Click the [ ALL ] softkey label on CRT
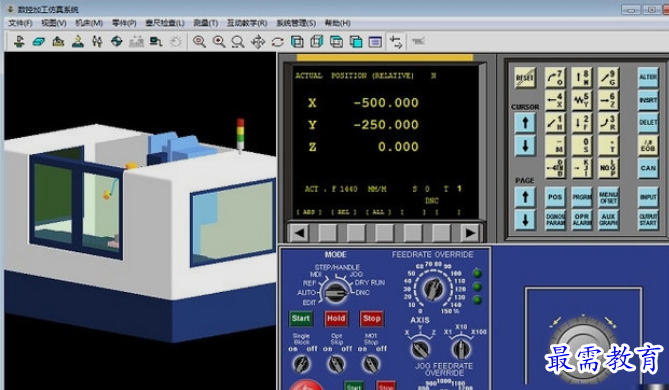 [x=378, y=212]
